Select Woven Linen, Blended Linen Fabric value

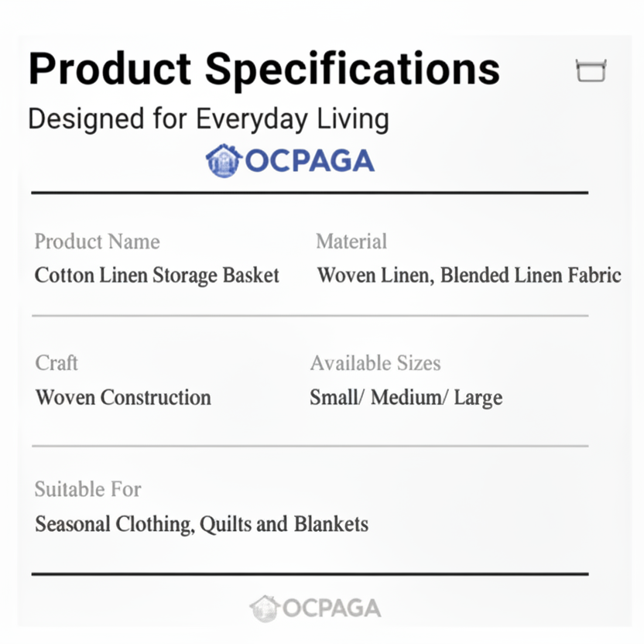click(x=468, y=276)
